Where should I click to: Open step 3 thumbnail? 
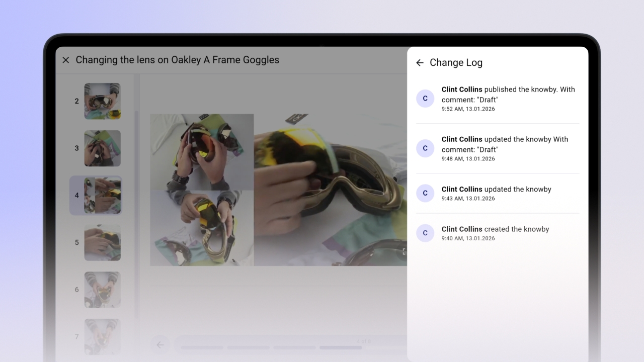(102, 148)
